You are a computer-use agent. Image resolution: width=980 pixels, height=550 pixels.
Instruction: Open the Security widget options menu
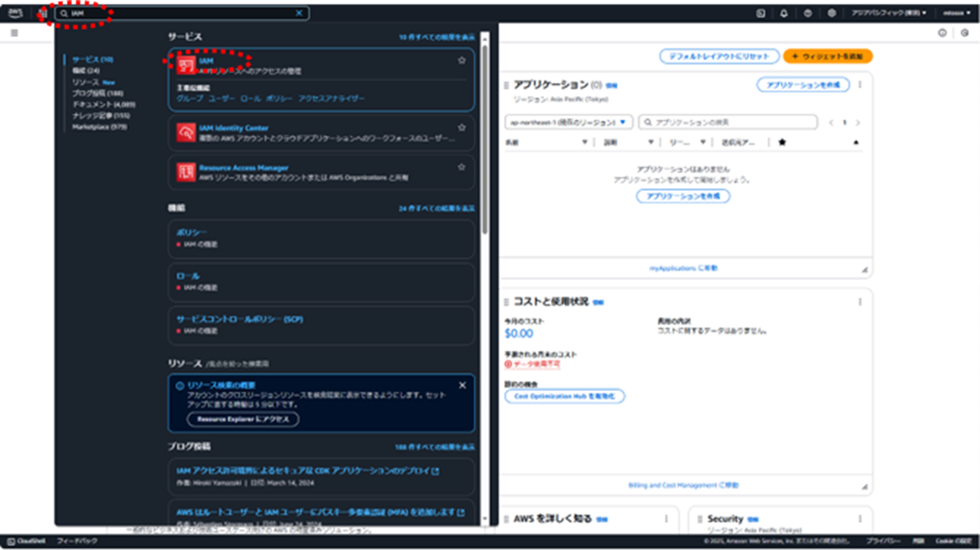pos(860,518)
